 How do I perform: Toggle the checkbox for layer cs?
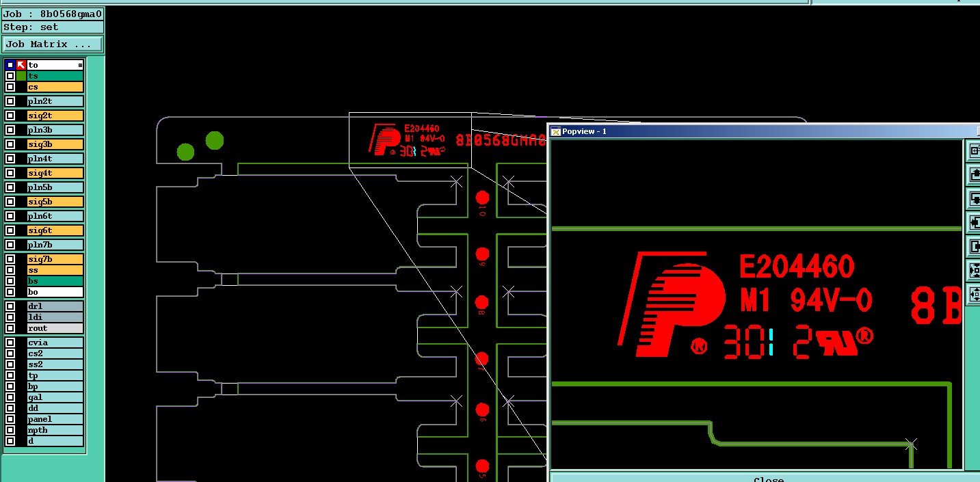pos(10,87)
